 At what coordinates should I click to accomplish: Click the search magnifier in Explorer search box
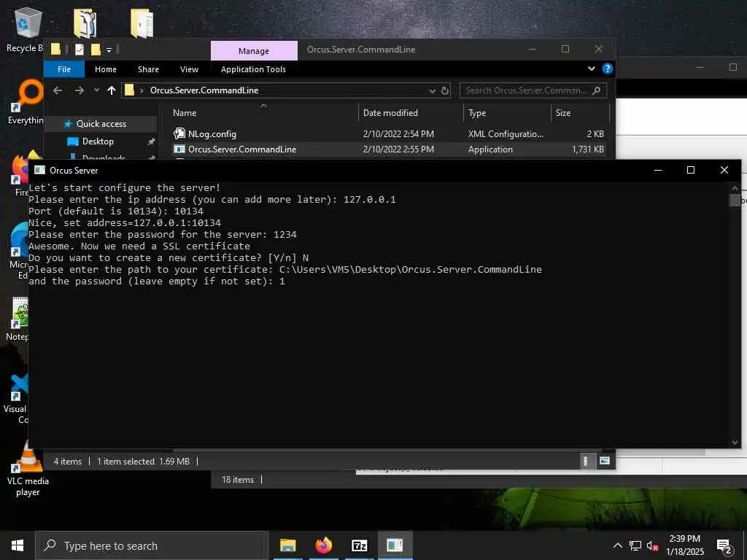[596, 90]
